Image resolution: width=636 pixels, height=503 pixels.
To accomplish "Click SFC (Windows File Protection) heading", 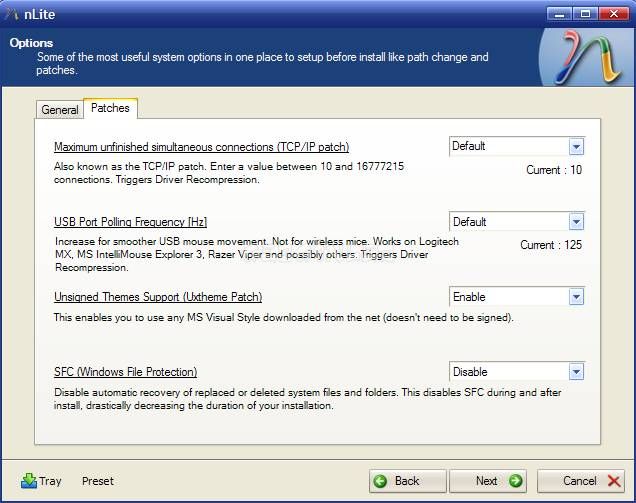I will click(126, 372).
